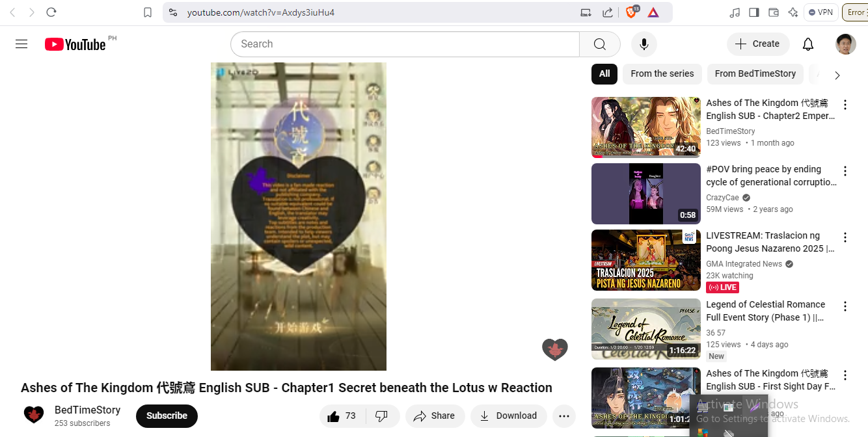Image resolution: width=868 pixels, height=437 pixels.
Task: Click the picture tray icon in overflow
Action: [728, 408]
